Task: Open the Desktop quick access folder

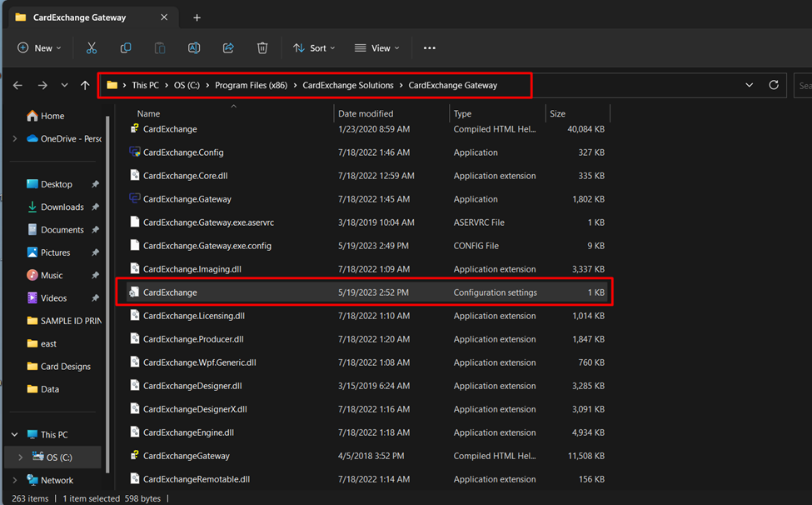Action: pos(50,184)
